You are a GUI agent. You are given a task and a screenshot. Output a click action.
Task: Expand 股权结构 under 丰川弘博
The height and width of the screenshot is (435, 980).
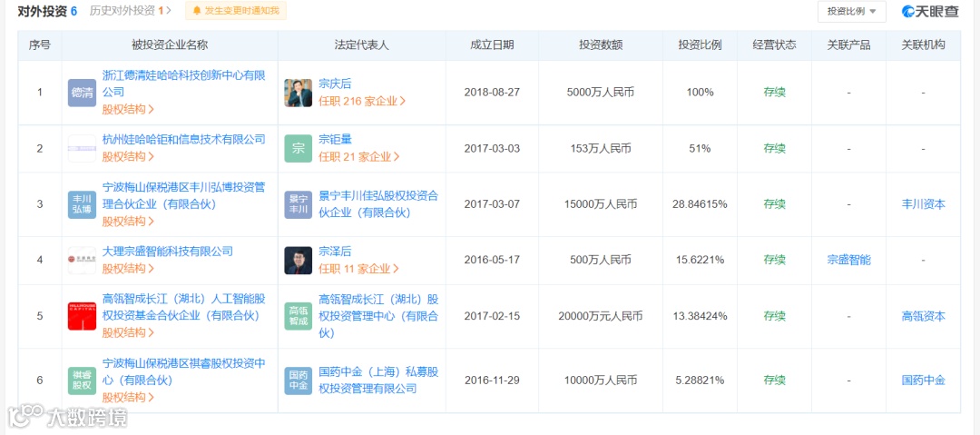pyautogui.click(x=128, y=221)
